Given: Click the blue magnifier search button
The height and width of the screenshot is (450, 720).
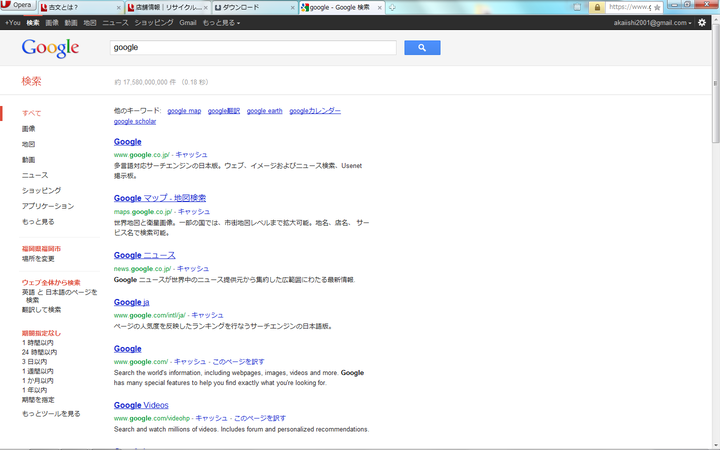Looking at the screenshot, I should tap(422, 47).
